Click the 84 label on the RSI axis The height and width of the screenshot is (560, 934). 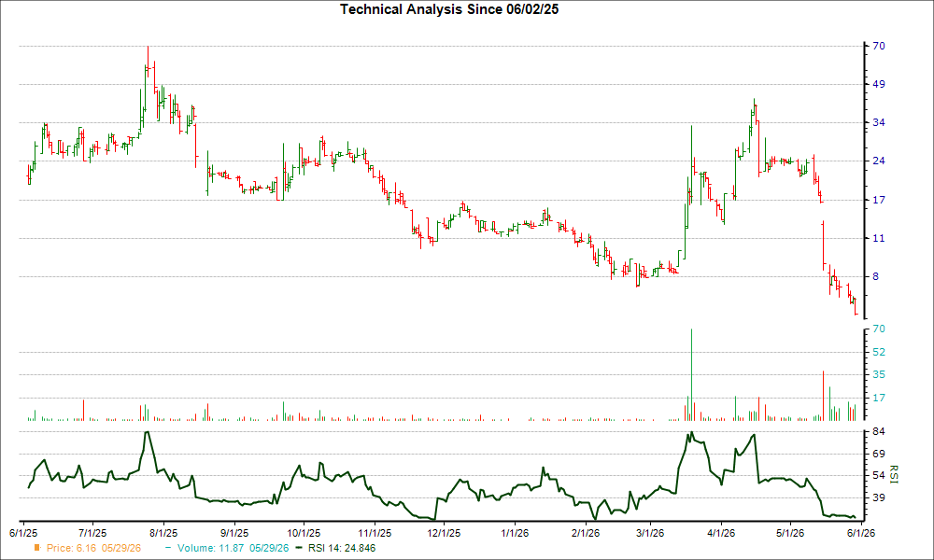pos(879,431)
